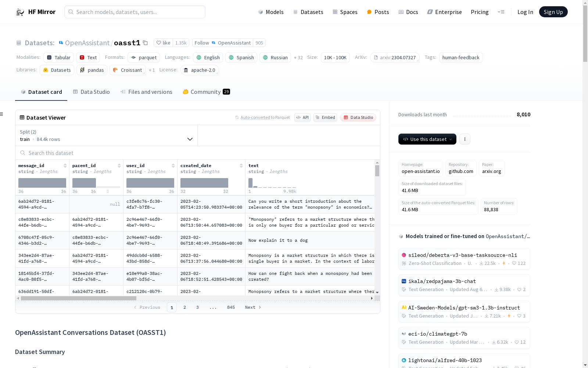Open Enterprise in top navigation
Image resolution: width=588 pixels, height=368 pixels.
coord(444,12)
